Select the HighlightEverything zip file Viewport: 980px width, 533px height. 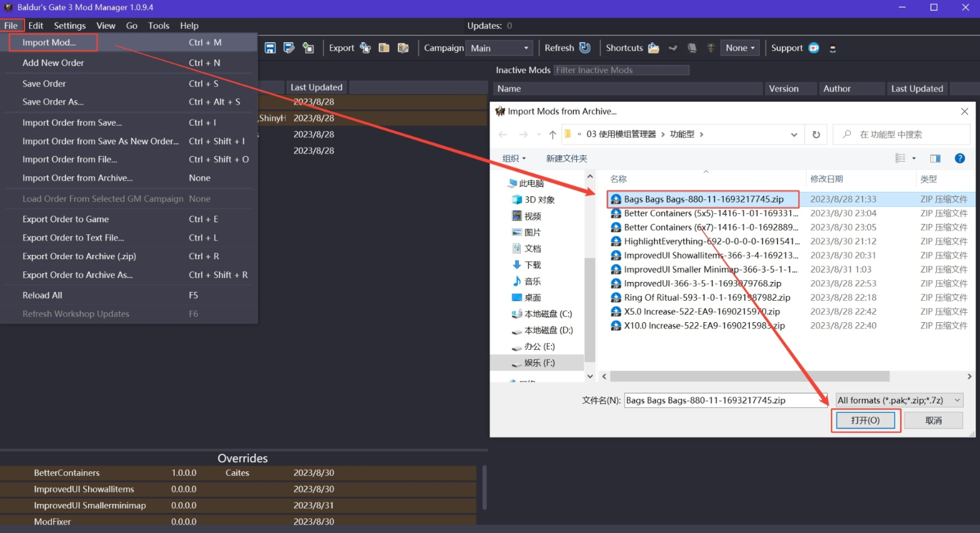pos(705,242)
